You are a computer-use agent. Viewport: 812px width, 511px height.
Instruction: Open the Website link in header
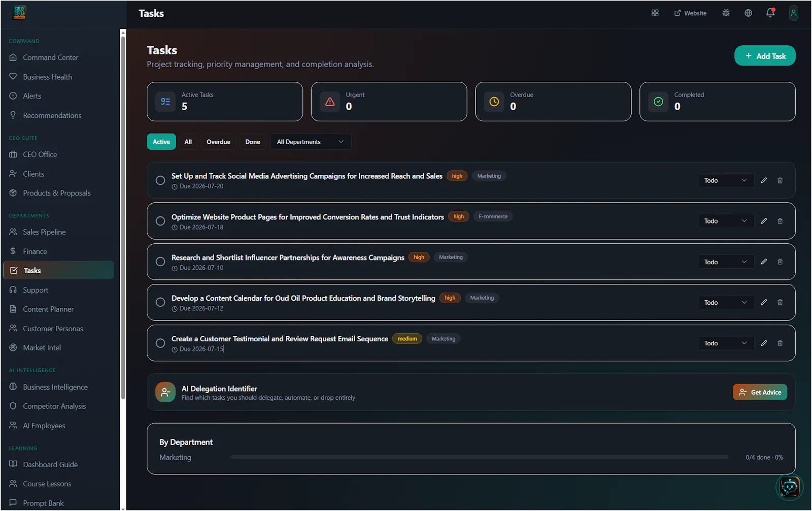[x=690, y=13]
